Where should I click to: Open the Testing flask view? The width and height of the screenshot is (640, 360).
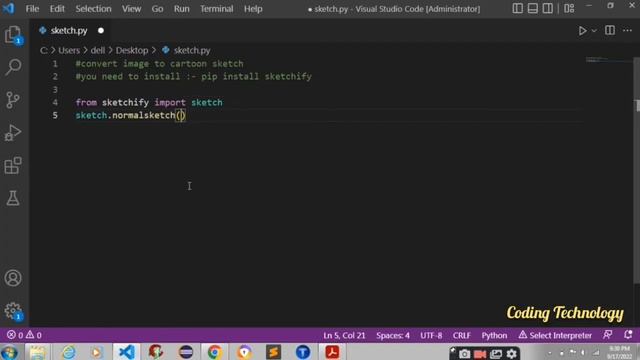pyautogui.click(x=13, y=198)
